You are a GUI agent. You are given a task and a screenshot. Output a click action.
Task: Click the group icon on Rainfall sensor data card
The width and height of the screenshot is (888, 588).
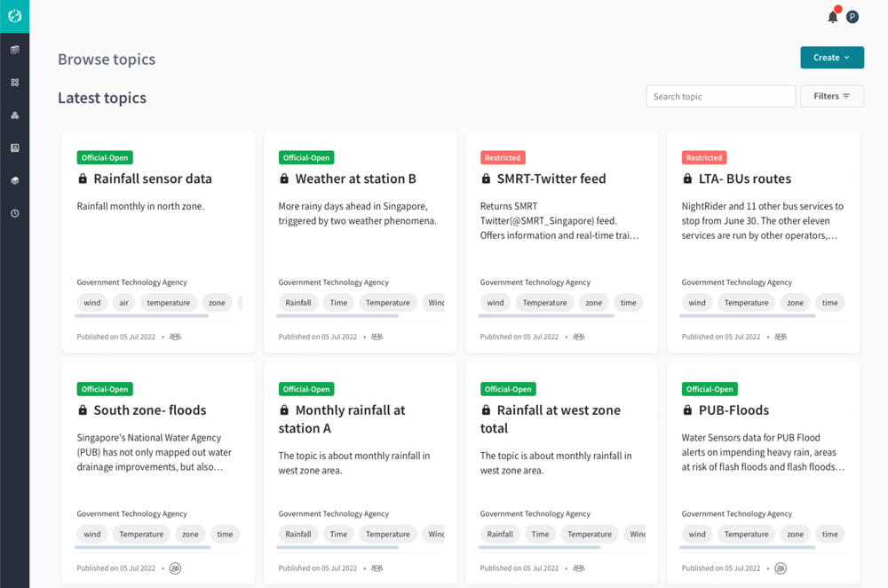[x=175, y=337]
